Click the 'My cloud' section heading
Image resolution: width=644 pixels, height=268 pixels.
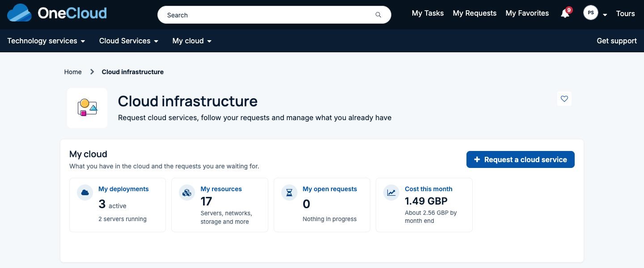(x=88, y=154)
